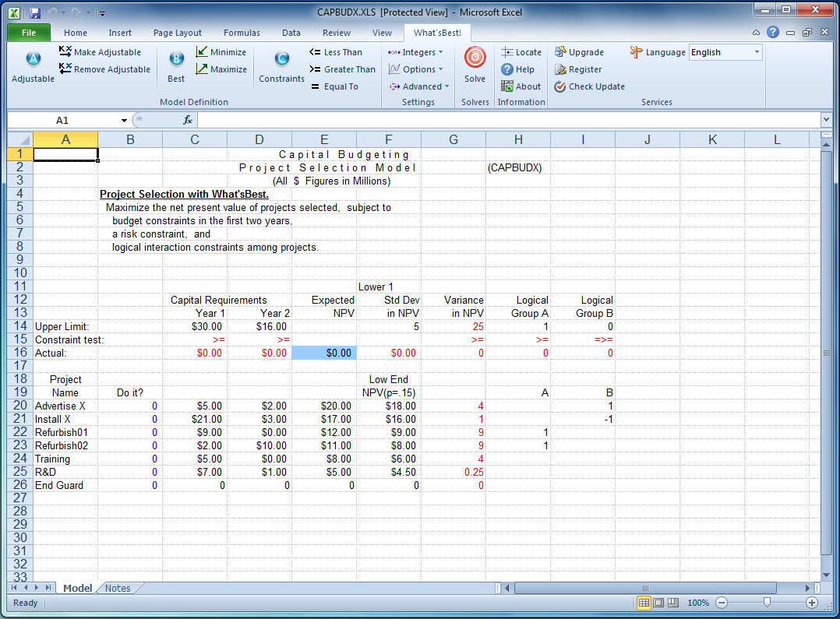Click the R&D variance value 0.25
This screenshot has width=840, height=619.
pos(454,472)
